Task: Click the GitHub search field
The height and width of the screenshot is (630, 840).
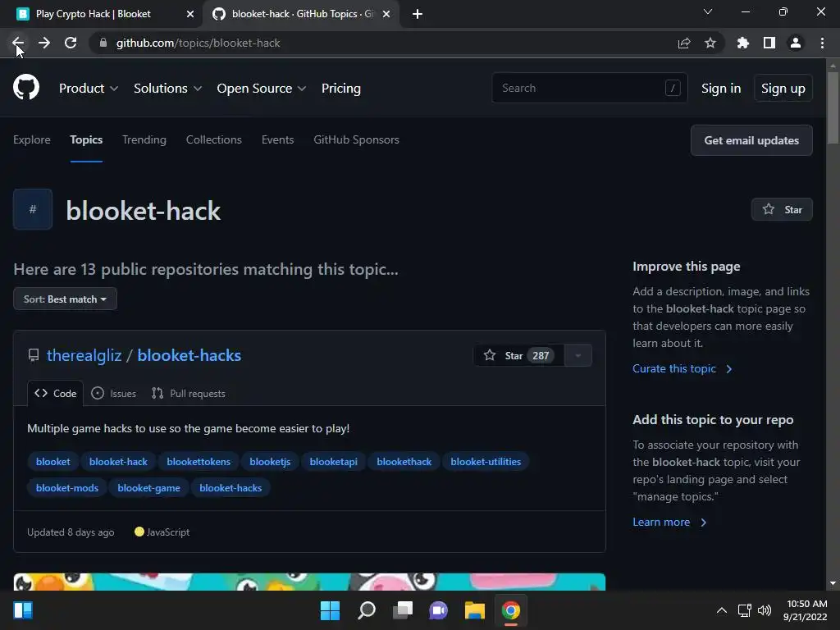Action: coord(589,88)
